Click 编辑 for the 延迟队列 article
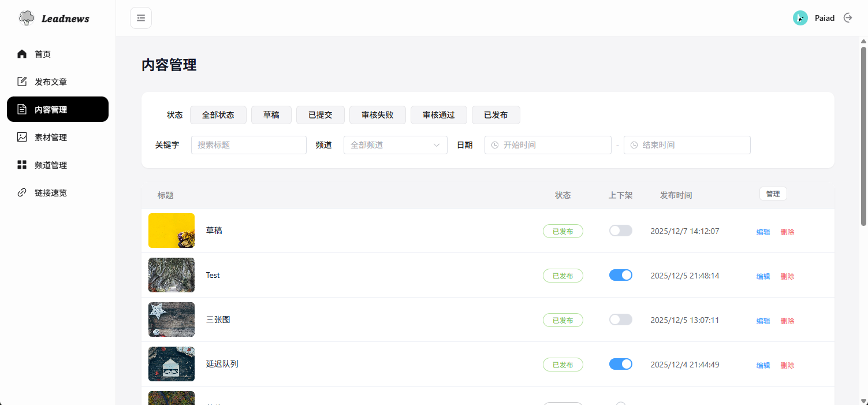 (763, 365)
